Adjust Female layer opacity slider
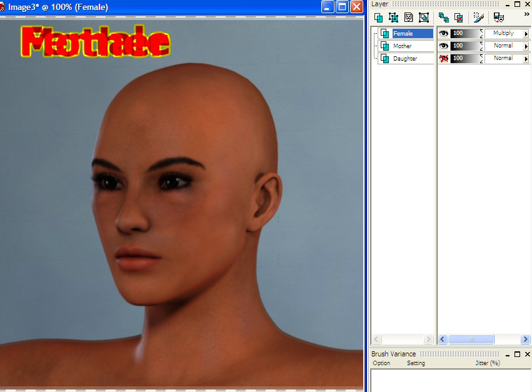The height and width of the screenshot is (392, 532). pos(466,33)
